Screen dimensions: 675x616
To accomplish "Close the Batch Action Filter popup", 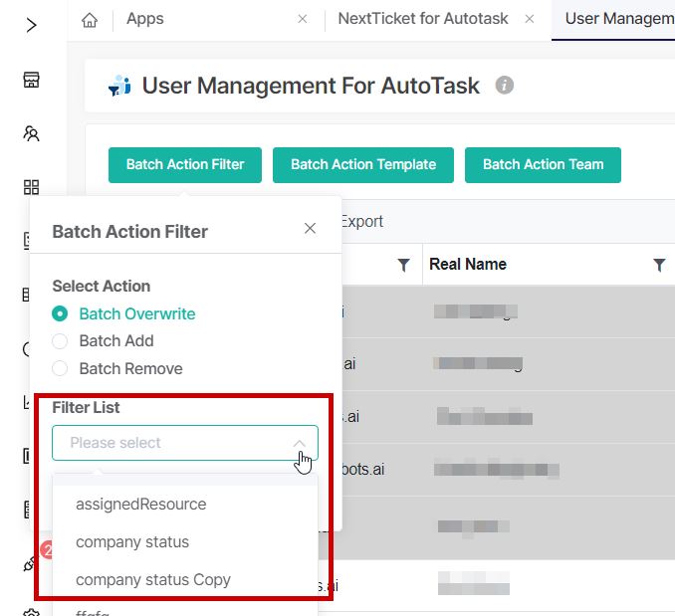I will pos(310,229).
